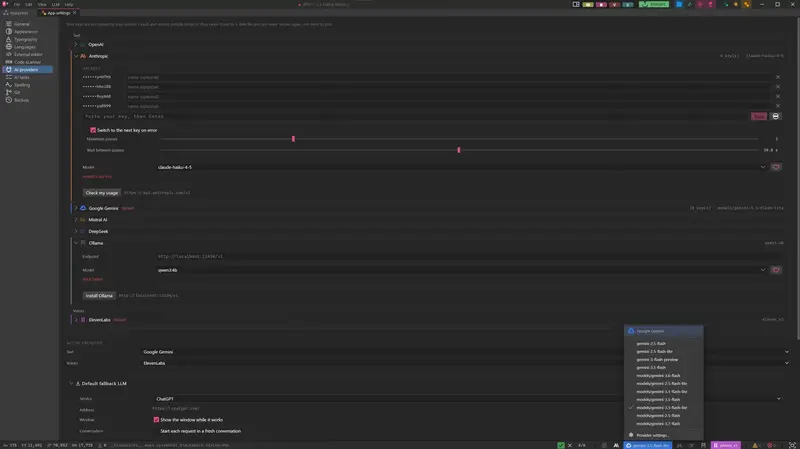Remove the first Anthropic API key

[x=778, y=77]
